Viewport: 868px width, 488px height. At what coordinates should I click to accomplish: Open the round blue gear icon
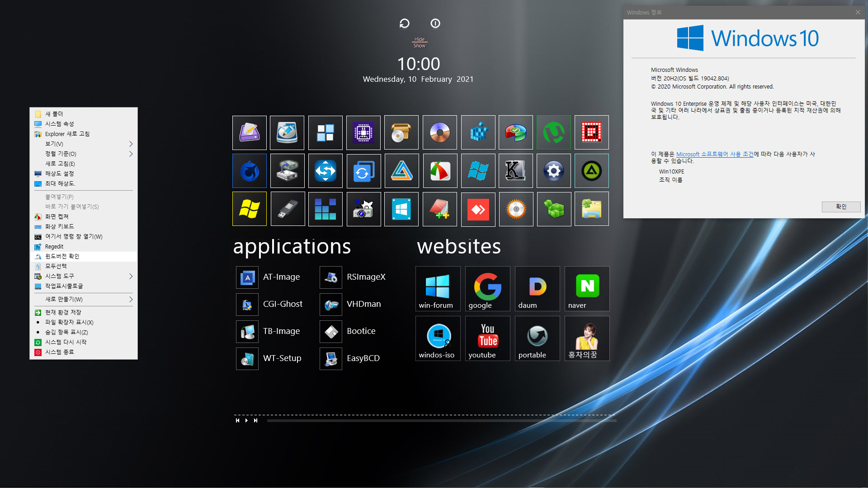pyautogui.click(x=554, y=171)
